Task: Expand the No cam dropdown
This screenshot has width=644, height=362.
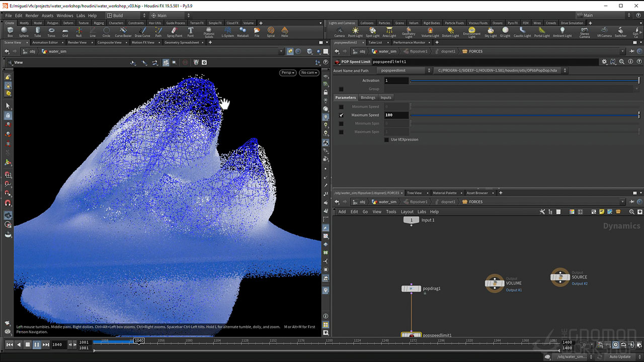Action: pyautogui.click(x=308, y=72)
